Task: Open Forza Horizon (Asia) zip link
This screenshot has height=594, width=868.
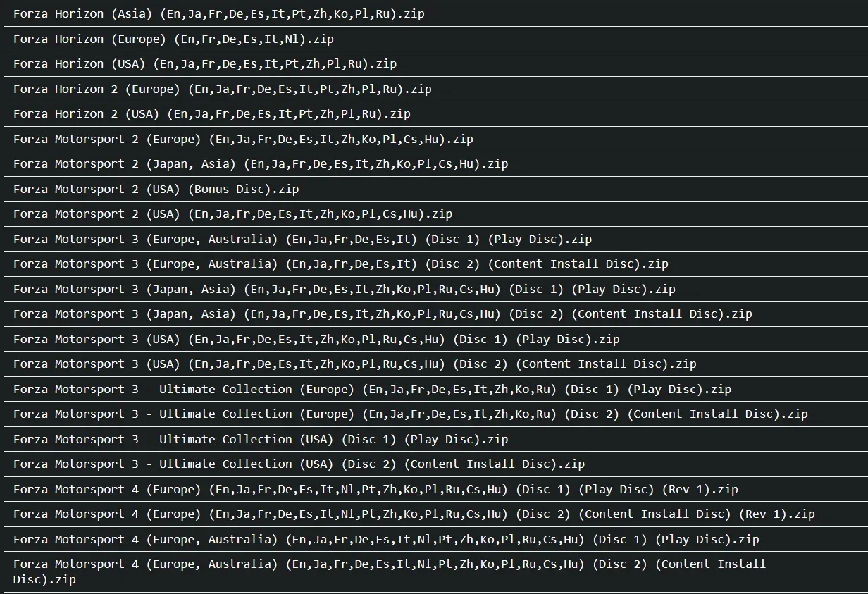Action: [x=219, y=13]
